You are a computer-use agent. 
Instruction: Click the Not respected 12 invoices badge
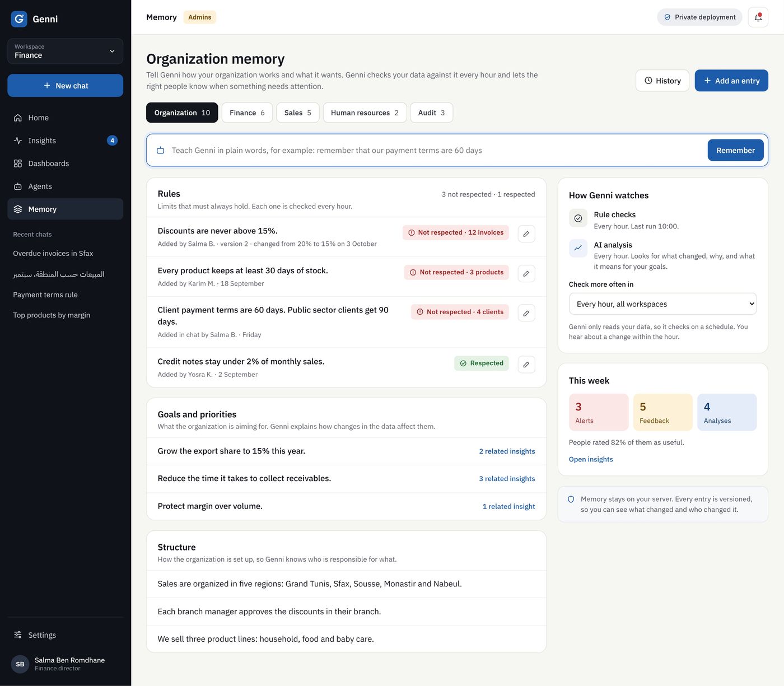click(456, 232)
